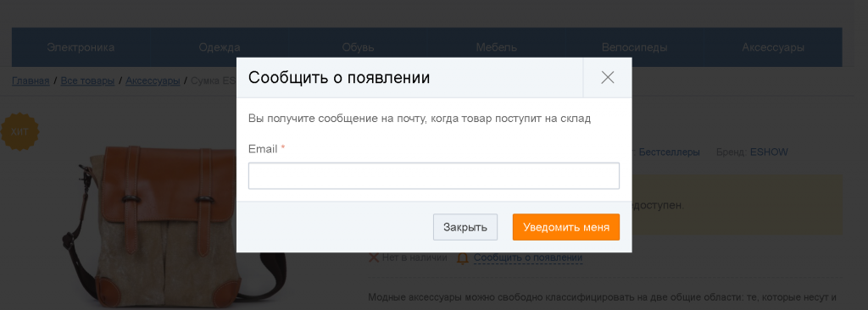Focus the Email input field
This screenshot has width=868, height=310.
click(x=433, y=175)
